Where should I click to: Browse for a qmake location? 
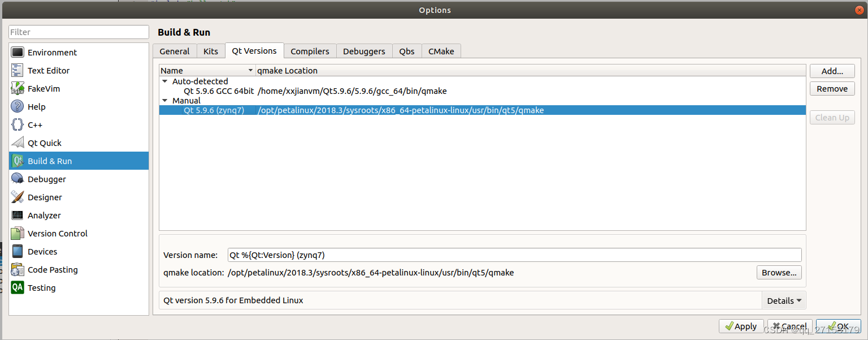779,272
